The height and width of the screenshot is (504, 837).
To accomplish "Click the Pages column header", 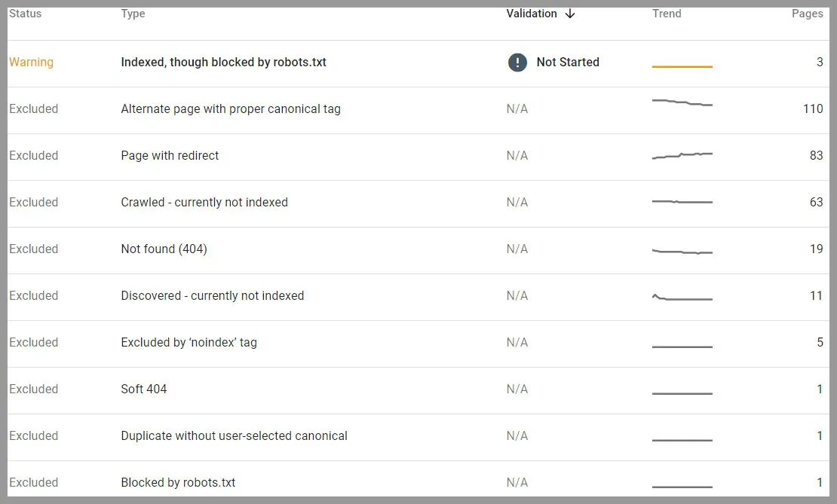I will point(807,14).
